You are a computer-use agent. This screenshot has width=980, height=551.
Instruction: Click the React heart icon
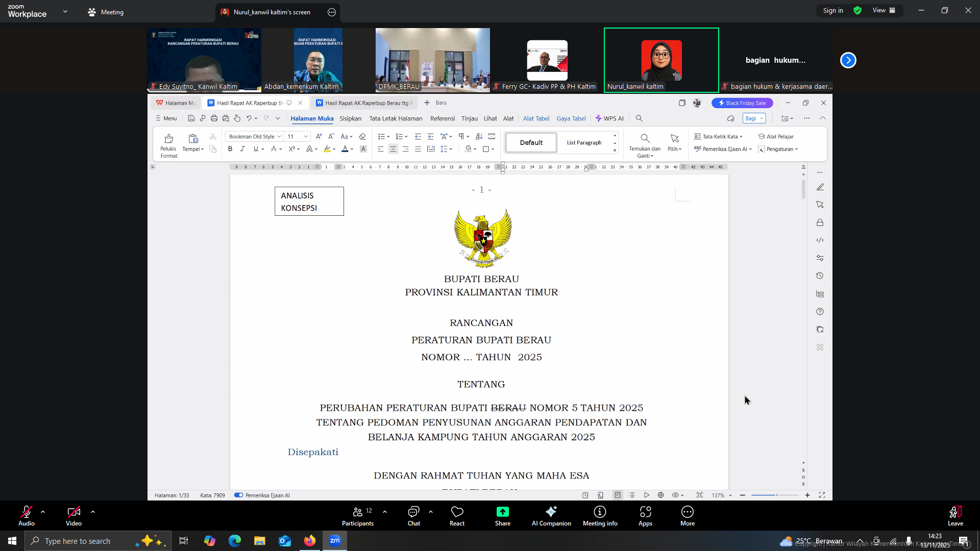click(457, 512)
